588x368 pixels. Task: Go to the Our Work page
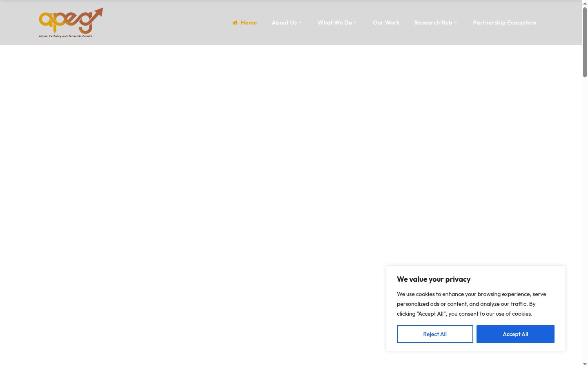pos(386,22)
